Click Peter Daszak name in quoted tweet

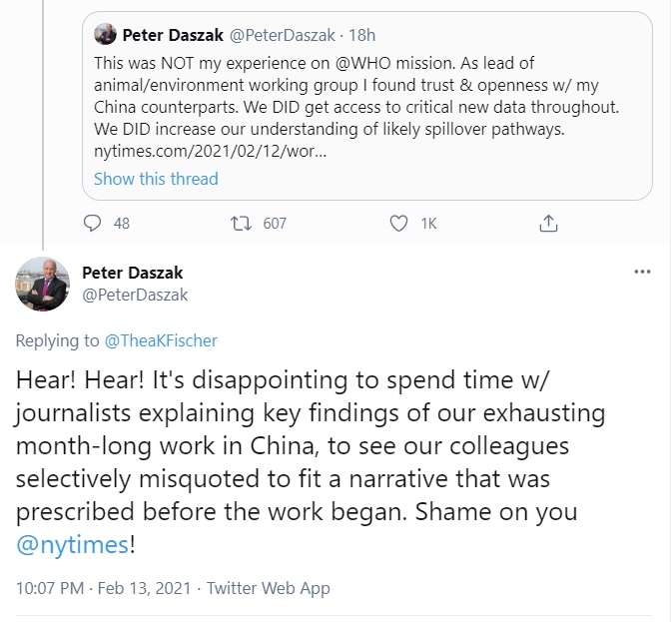point(174,36)
